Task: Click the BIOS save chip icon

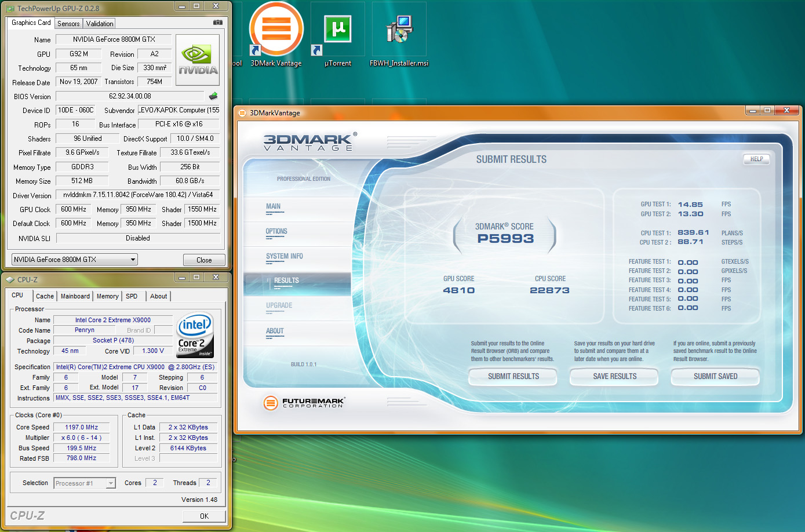Action: pos(213,96)
